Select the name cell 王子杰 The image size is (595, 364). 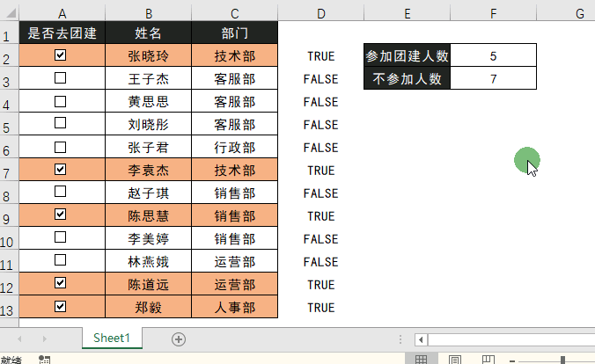point(149,78)
